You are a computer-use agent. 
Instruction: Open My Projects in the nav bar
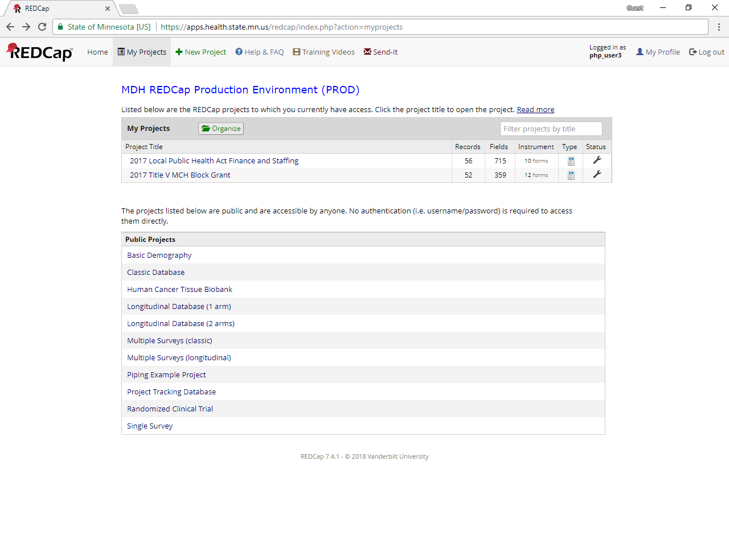tap(142, 52)
